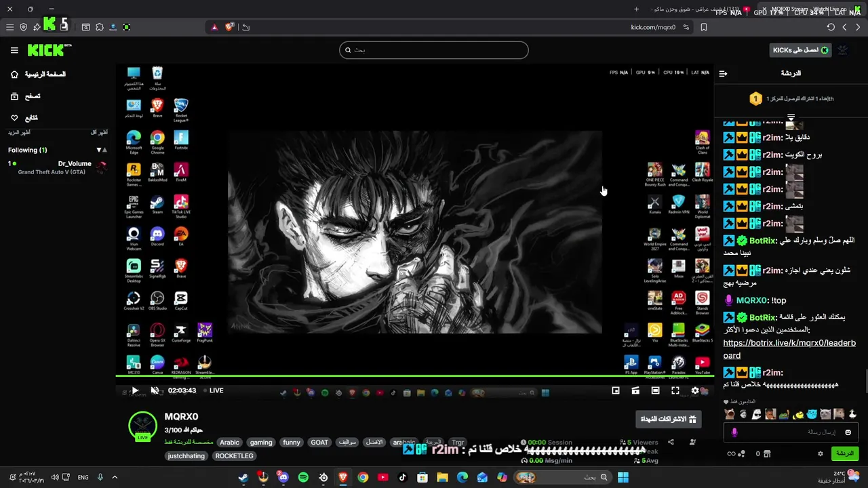Image resolution: width=868 pixels, height=488 pixels.
Task: Click MQRX0 username in chat
Action: coord(751,300)
